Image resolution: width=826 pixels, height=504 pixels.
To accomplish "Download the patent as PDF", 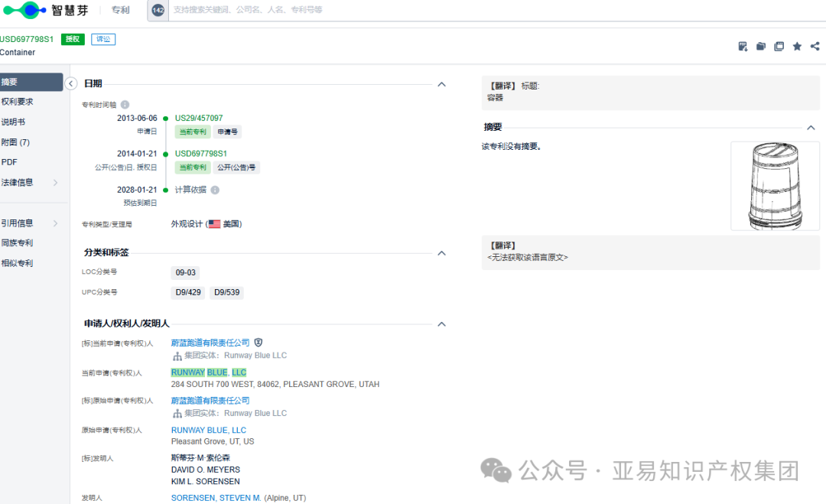I will click(x=743, y=46).
